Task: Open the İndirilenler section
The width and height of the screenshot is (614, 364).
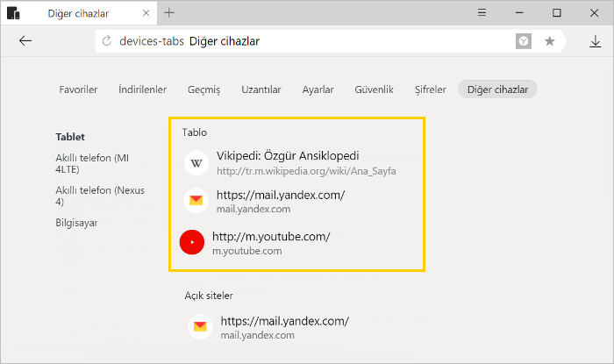Action: pyautogui.click(x=142, y=89)
